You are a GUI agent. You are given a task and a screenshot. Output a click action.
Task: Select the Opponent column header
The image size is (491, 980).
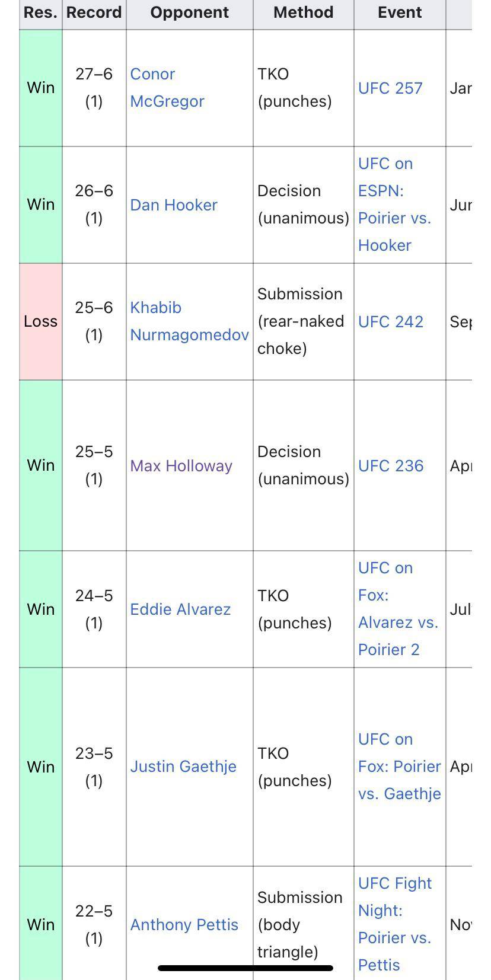[x=189, y=12]
